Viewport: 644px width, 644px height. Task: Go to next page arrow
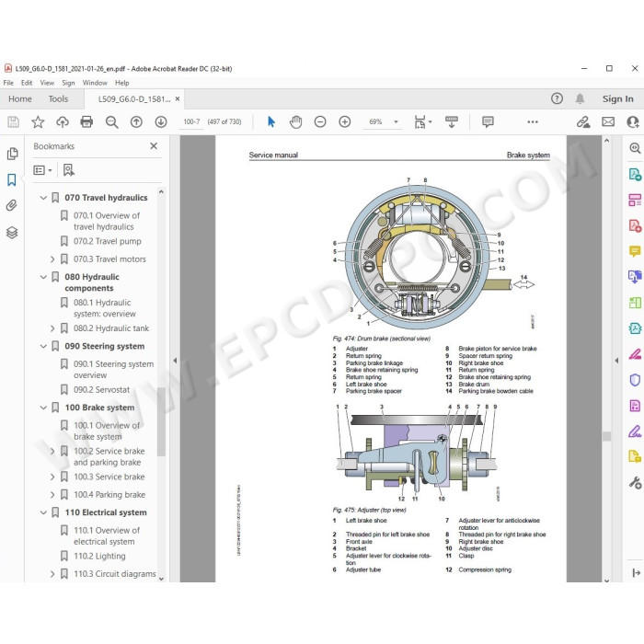tap(161, 122)
